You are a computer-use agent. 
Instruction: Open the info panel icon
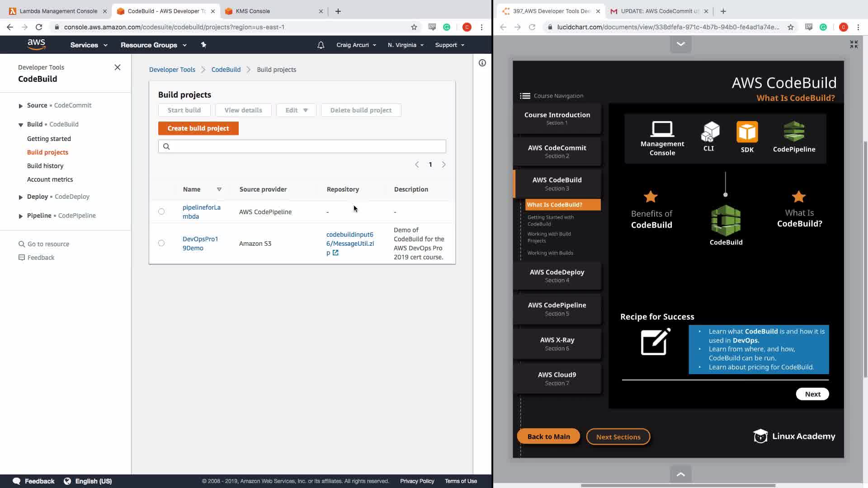482,63
